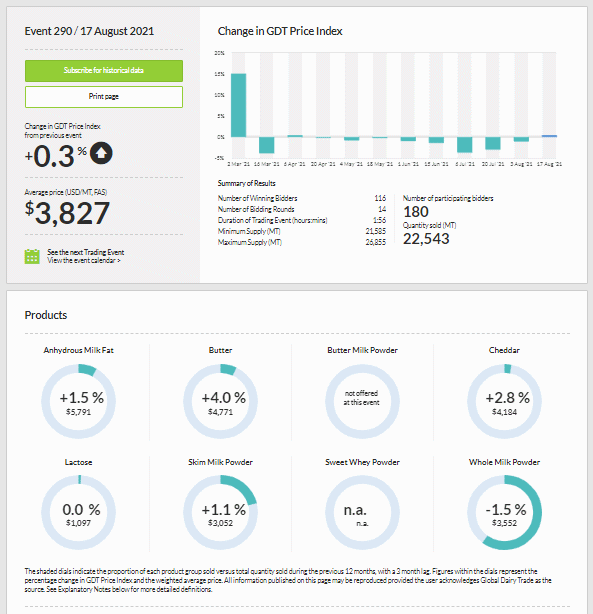Click the Minimum Supply (MT) row

302,231
